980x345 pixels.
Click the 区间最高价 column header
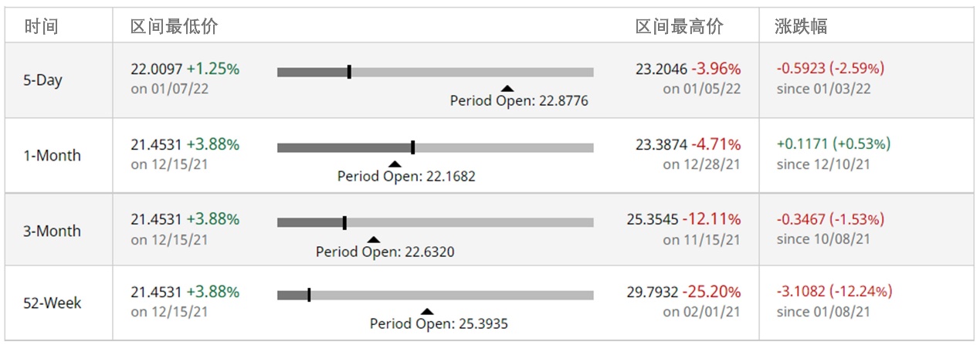[x=680, y=26]
